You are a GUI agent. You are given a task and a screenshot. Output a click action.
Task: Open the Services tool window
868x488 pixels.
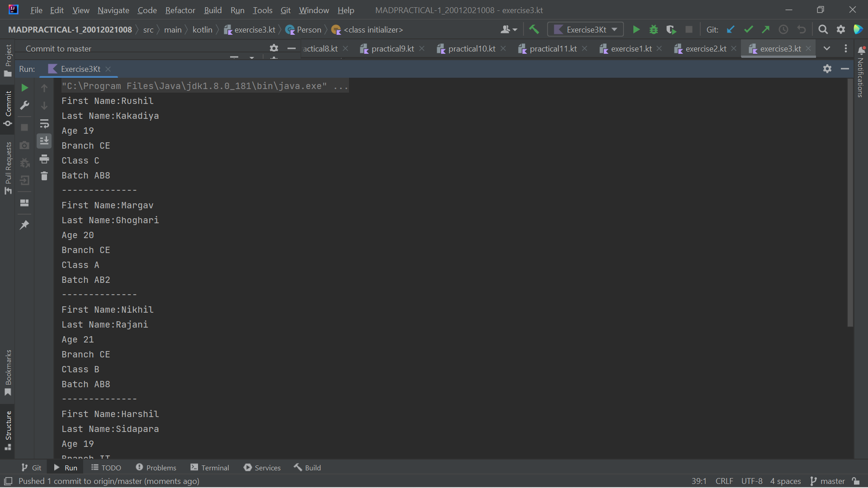point(262,468)
